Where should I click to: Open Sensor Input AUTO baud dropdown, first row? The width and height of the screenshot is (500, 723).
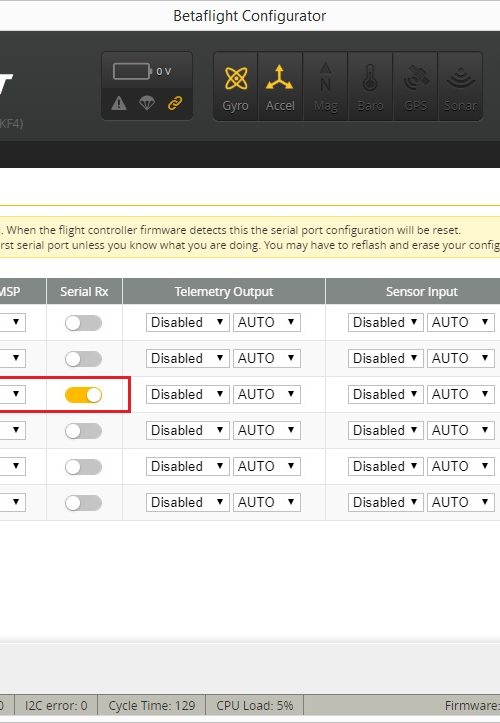coord(460,322)
